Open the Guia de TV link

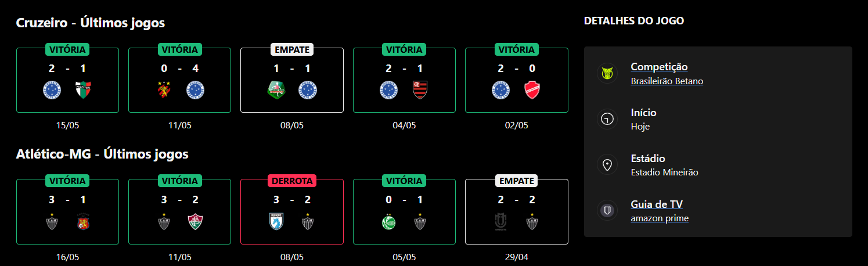tap(656, 204)
